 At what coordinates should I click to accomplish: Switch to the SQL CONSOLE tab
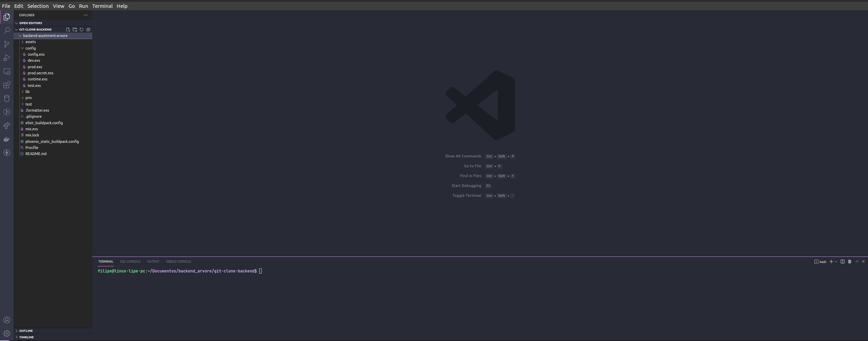[130, 261]
